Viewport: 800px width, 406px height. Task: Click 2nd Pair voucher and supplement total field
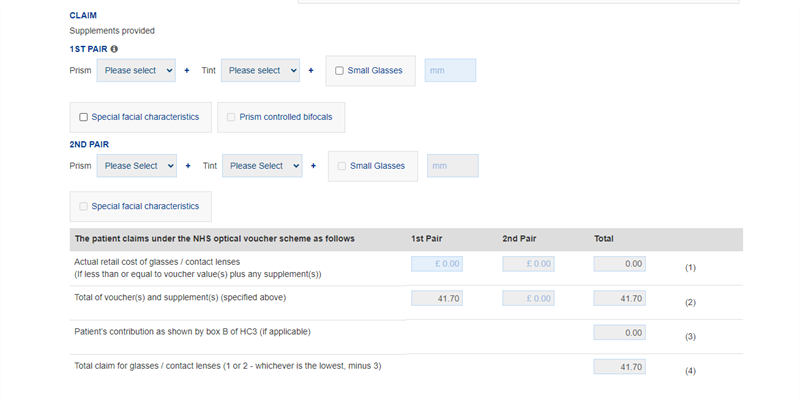click(526, 298)
